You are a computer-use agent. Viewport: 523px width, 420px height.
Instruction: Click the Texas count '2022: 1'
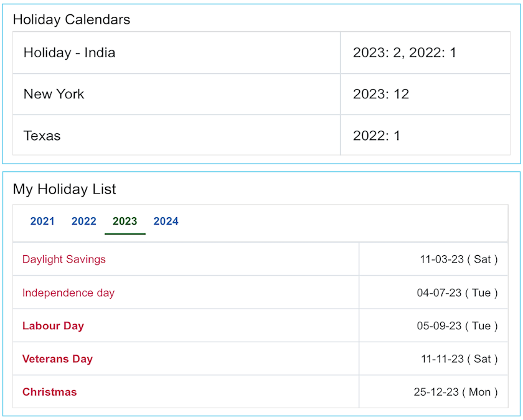click(377, 136)
